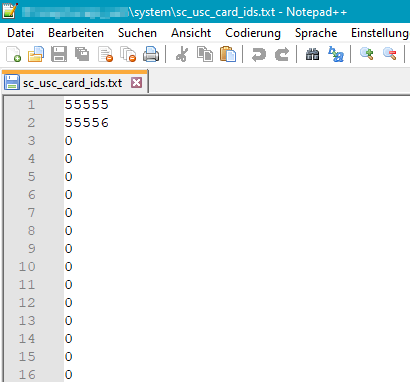Image resolution: width=410 pixels, height=382 pixels.
Task: Create a new file with the New icon
Action: pos(14,54)
